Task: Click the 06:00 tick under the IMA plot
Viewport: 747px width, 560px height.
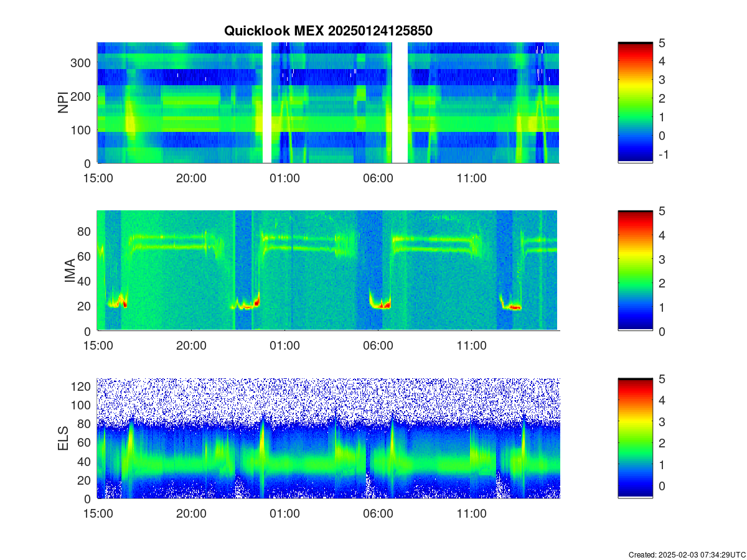Action: pyautogui.click(x=378, y=345)
